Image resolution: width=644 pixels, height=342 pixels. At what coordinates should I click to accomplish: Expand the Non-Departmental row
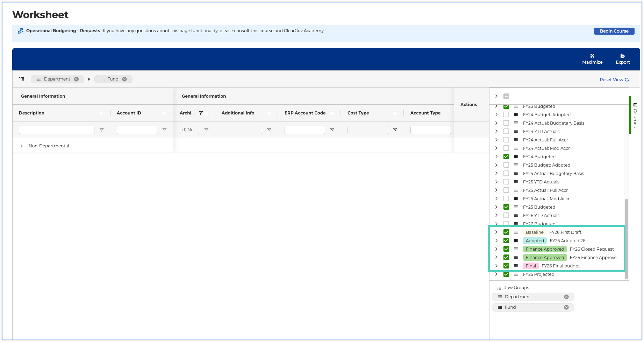click(22, 146)
